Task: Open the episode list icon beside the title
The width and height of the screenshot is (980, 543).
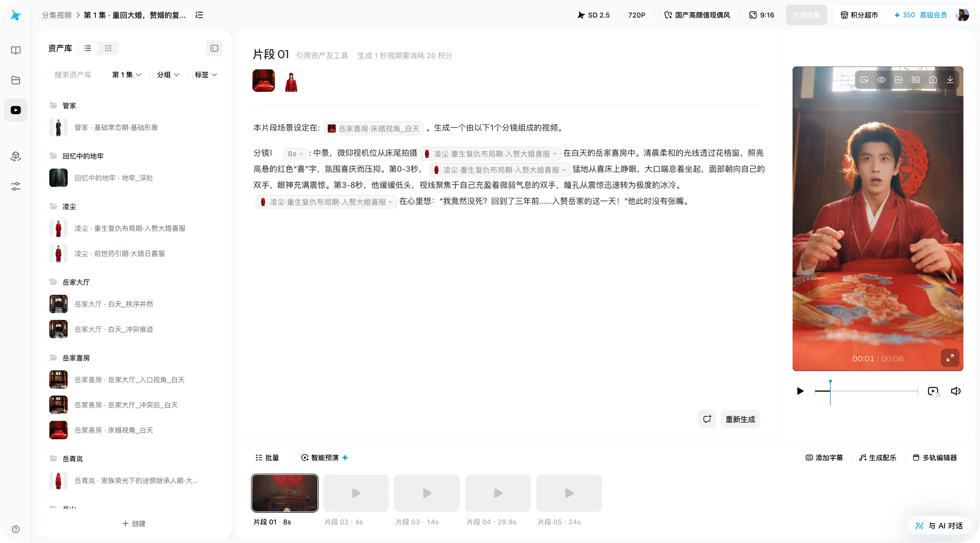Action: click(199, 15)
